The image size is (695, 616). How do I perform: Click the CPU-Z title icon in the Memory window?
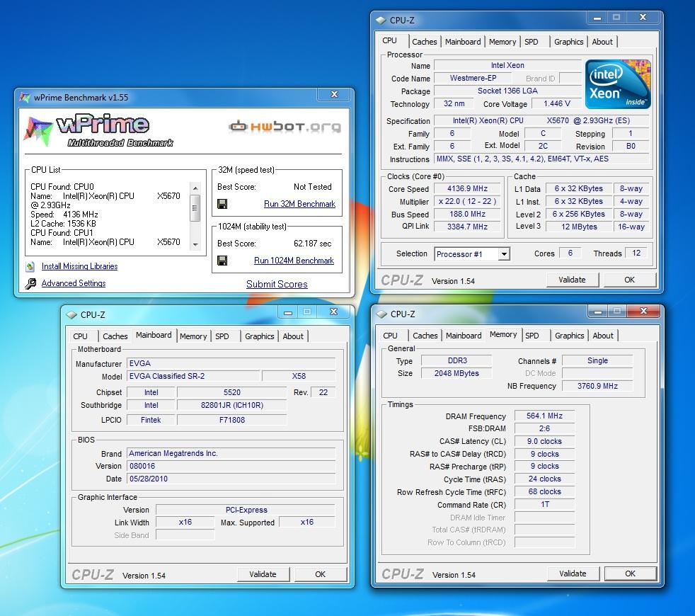(381, 314)
